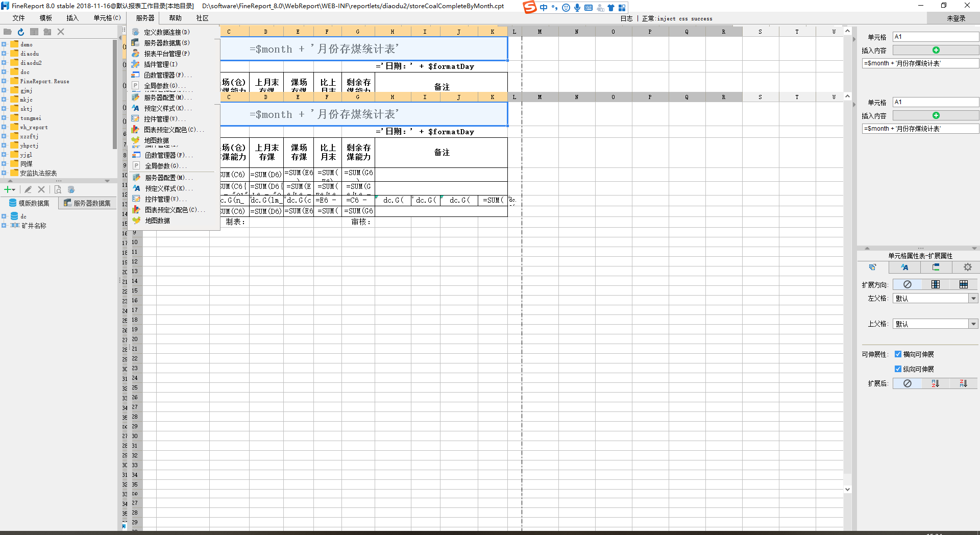Refresh the report file tree
Viewport: 980px width, 535px height.
(x=21, y=32)
